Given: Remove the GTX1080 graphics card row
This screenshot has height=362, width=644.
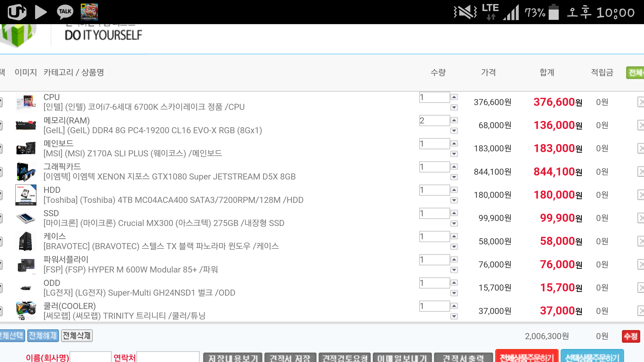Looking at the screenshot, I should click(641, 172).
